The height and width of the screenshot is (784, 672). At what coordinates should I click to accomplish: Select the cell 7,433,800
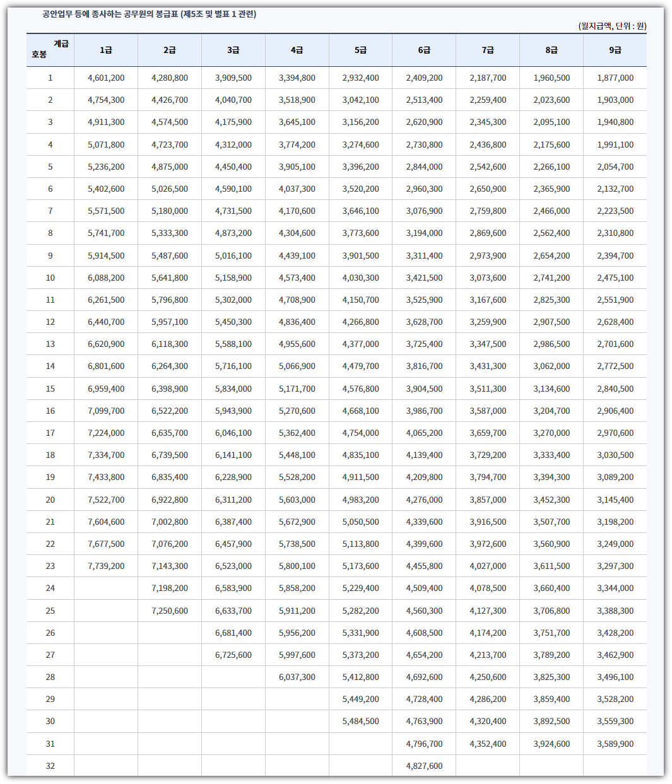[x=106, y=477]
